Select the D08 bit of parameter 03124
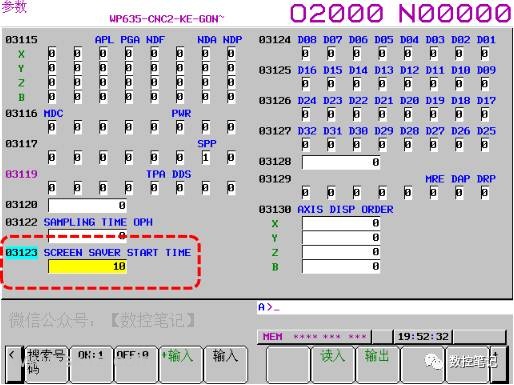This screenshot has width=514, height=385. click(x=305, y=54)
